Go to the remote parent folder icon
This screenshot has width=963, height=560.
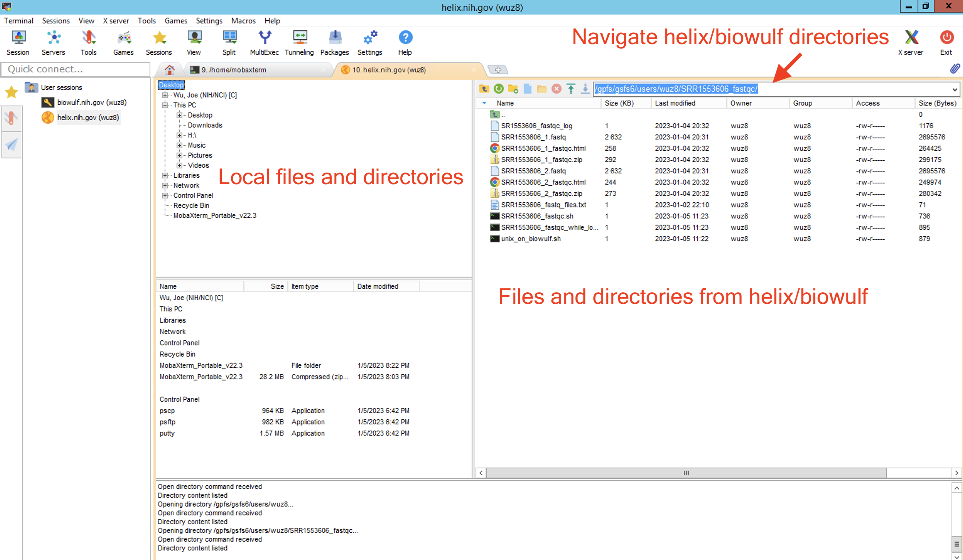(484, 89)
